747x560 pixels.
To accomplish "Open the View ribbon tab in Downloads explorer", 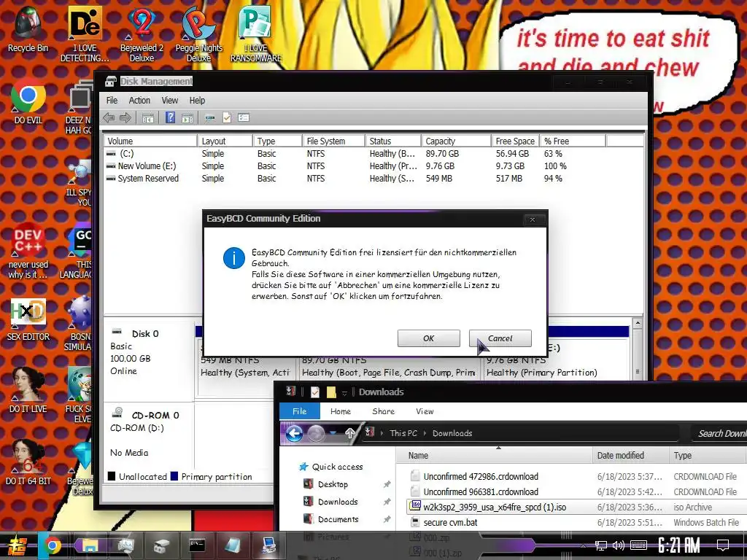I will (x=425, y=411).
